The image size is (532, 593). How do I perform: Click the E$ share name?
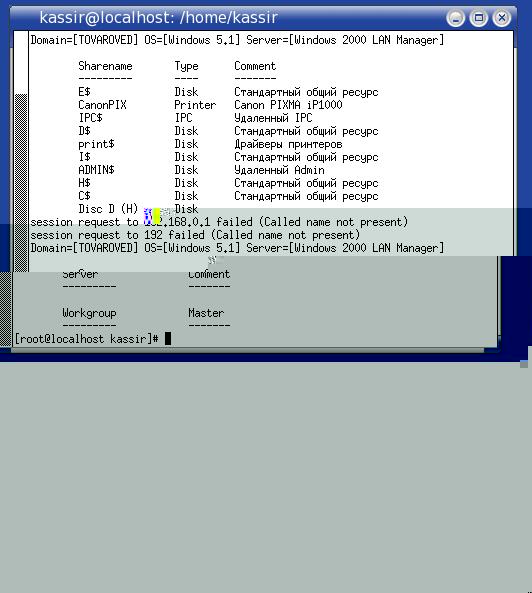coord(84,92)
